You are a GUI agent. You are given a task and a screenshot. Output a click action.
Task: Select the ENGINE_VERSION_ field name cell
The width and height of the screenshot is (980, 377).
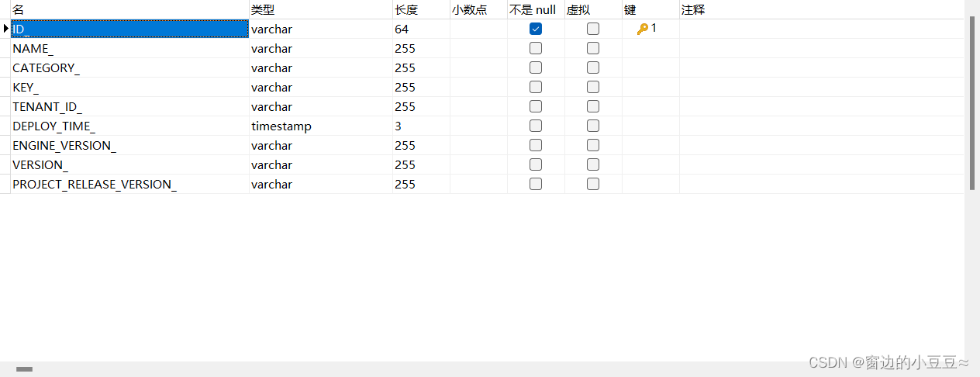[129, 145]
